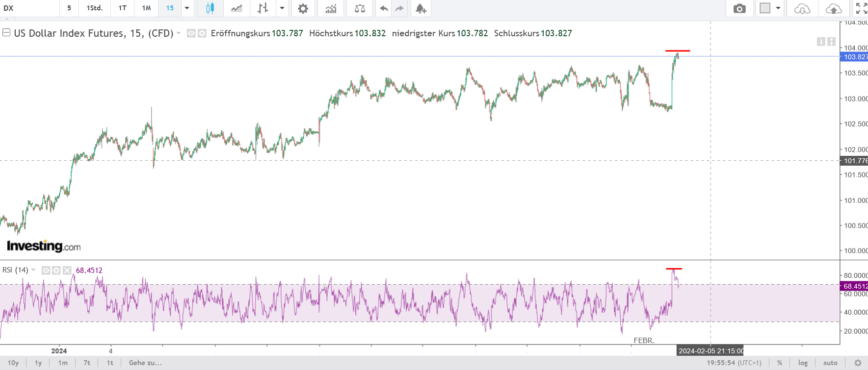
Task: Toggle visibility of the RSI indicator
Action: pyautogui.click(x=46, y=271)
